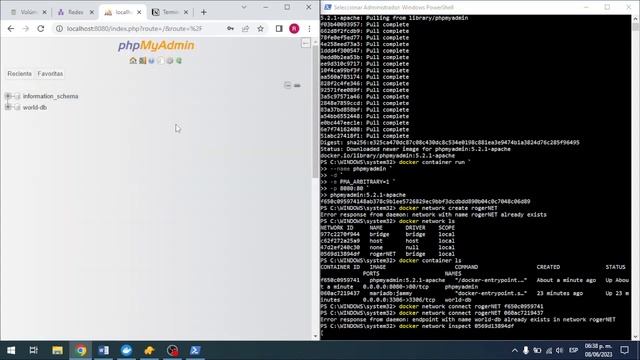
Task: Switch to the Volúm Chrome tab
Action: 28,12
